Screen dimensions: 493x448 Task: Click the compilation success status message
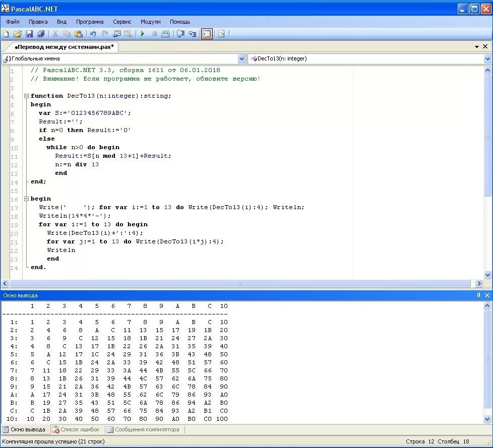coord(53,441)
